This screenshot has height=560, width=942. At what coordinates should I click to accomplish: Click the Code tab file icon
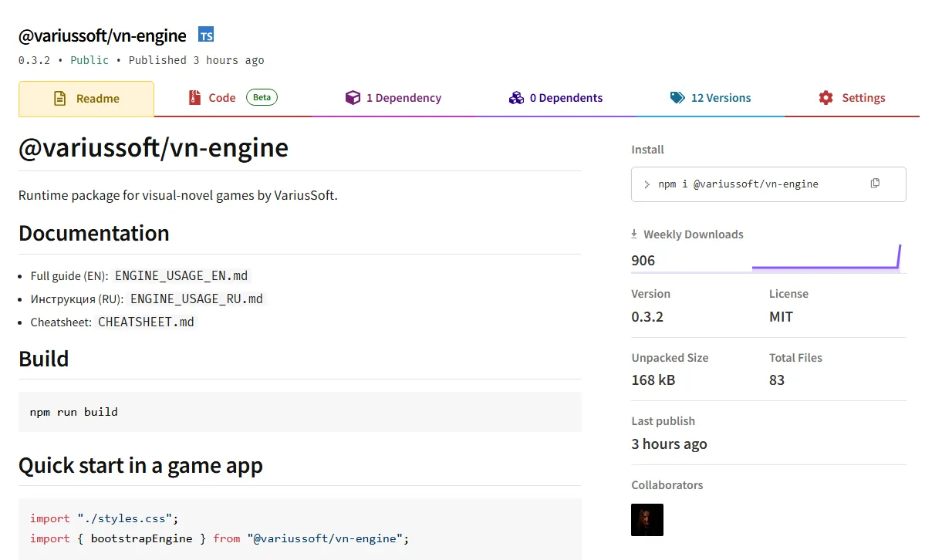tap(194, 98)
